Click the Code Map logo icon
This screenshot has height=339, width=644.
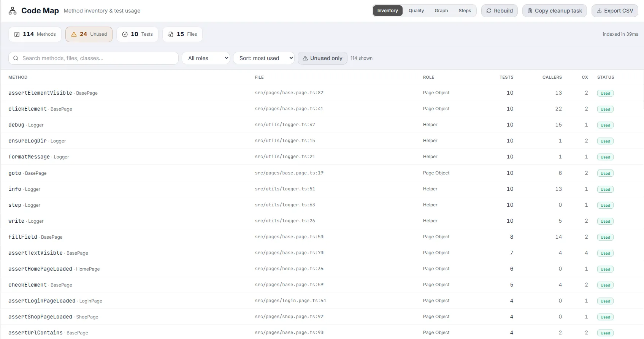click(13, 11)
